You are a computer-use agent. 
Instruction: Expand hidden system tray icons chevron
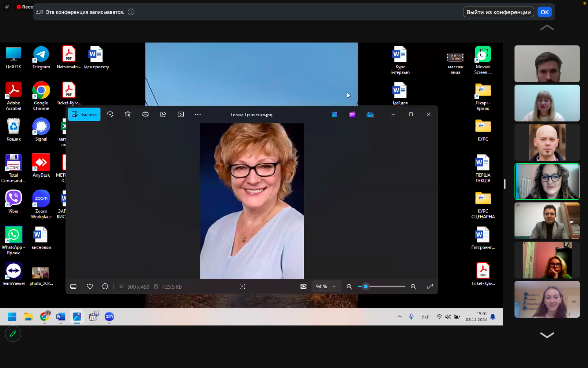(399, 317)
